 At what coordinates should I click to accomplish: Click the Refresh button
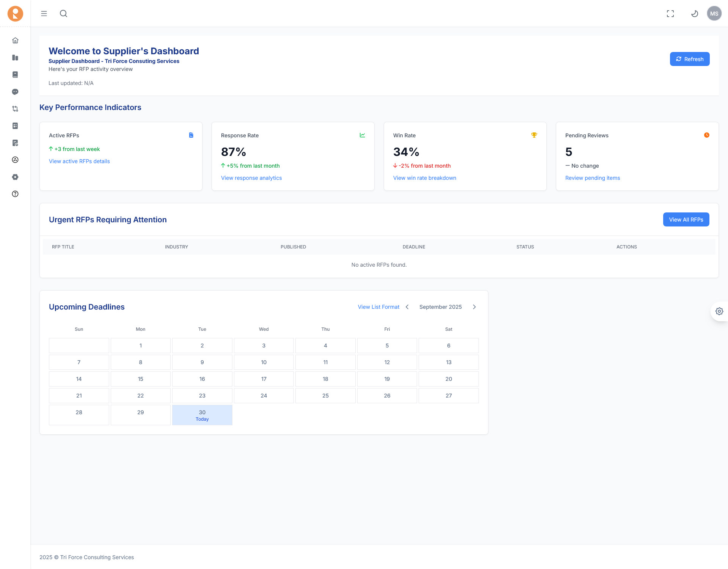[690, 59]
